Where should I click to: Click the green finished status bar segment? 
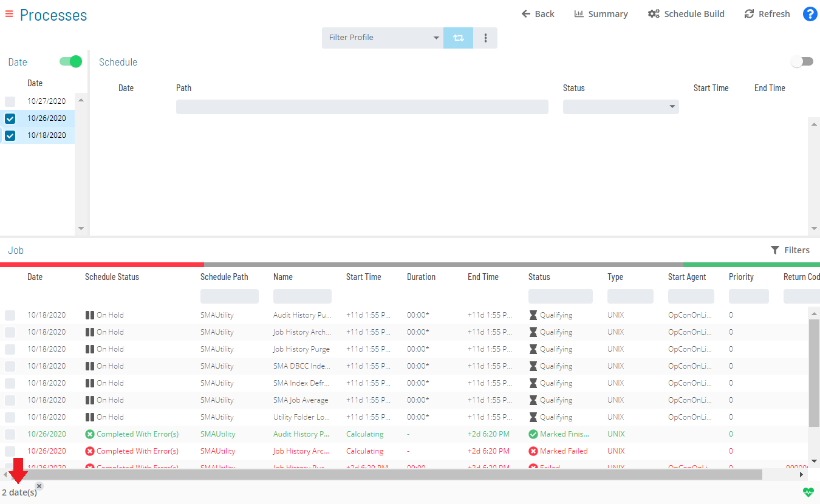(x=751, y=265)
